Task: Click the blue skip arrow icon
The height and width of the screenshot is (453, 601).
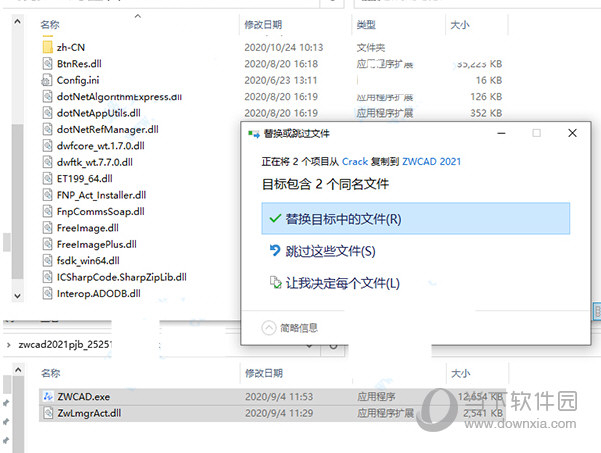Action: (275, 251)
